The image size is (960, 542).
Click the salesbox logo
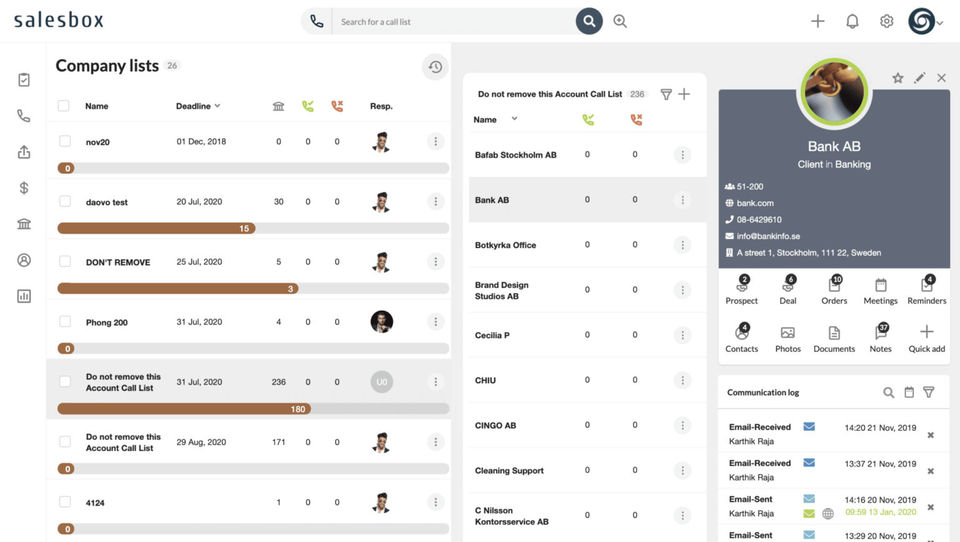(x=59, y=20)
